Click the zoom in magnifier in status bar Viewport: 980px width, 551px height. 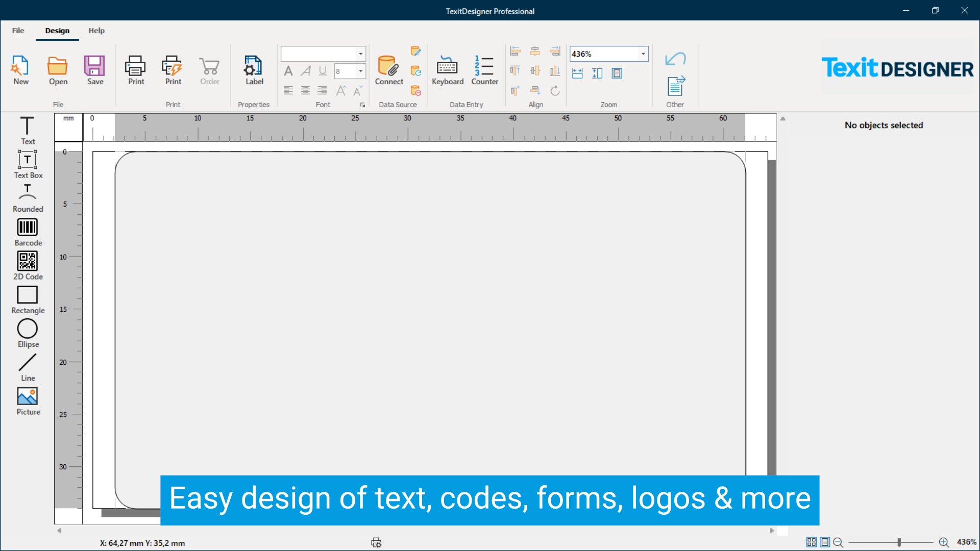click(x=944, y=542)
